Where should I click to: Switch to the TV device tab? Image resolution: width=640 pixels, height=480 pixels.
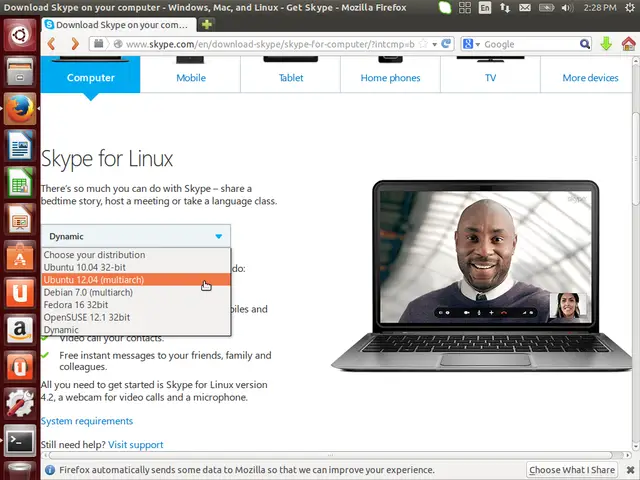coord(490,75)
